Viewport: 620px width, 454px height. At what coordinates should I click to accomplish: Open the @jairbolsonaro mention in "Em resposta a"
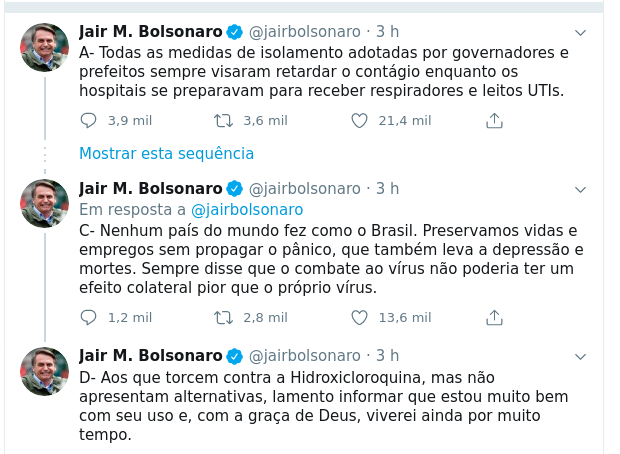(x=246, y=209)
